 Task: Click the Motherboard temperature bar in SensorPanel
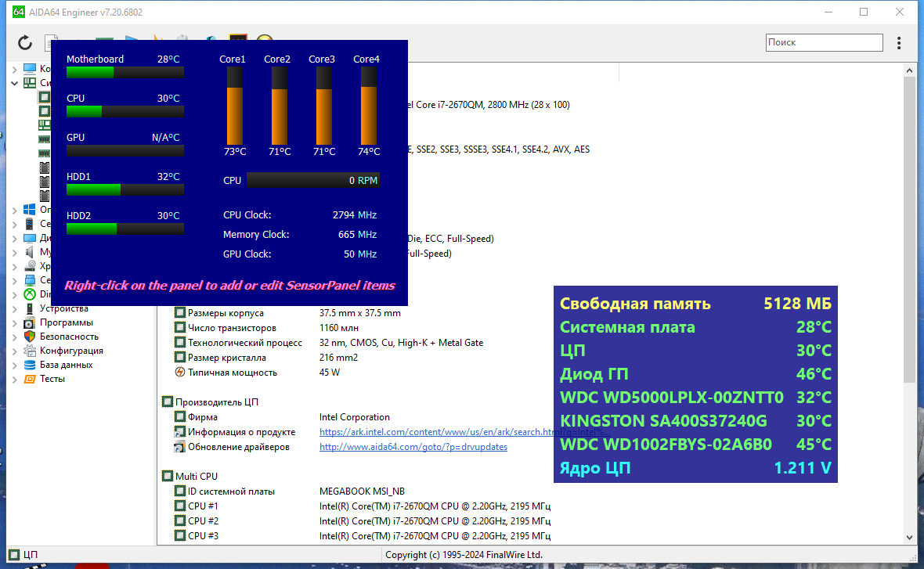pyautogui.click(x=125, y=73)
